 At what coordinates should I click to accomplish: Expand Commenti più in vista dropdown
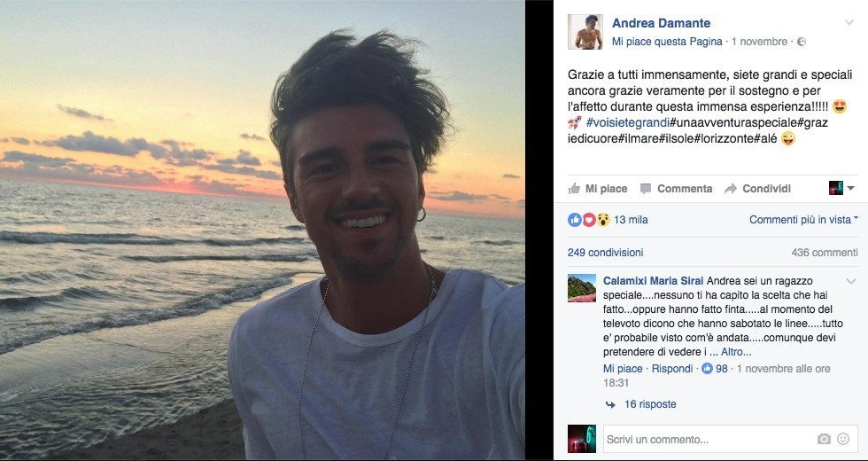point(804,220)
